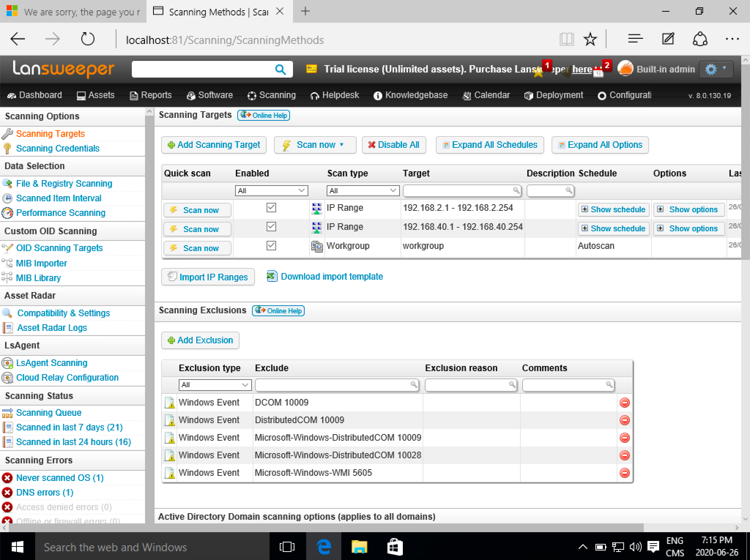
Task: Open the Make a Web Note icon
Action: click(668, 39)
